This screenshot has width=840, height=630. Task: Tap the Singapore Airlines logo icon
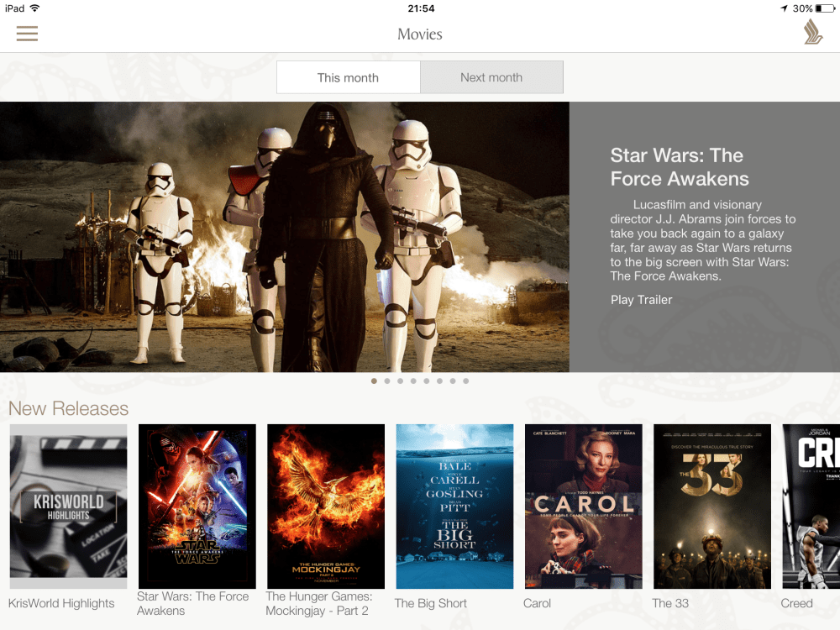[x=812, y=33]
